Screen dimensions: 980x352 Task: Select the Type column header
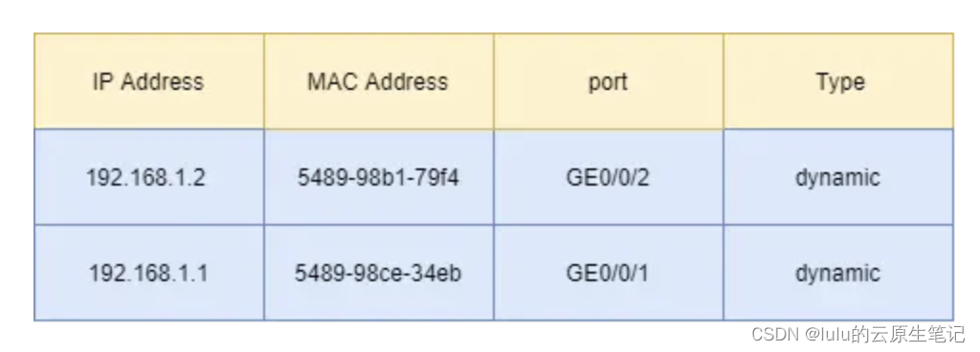tap(838, 81)
